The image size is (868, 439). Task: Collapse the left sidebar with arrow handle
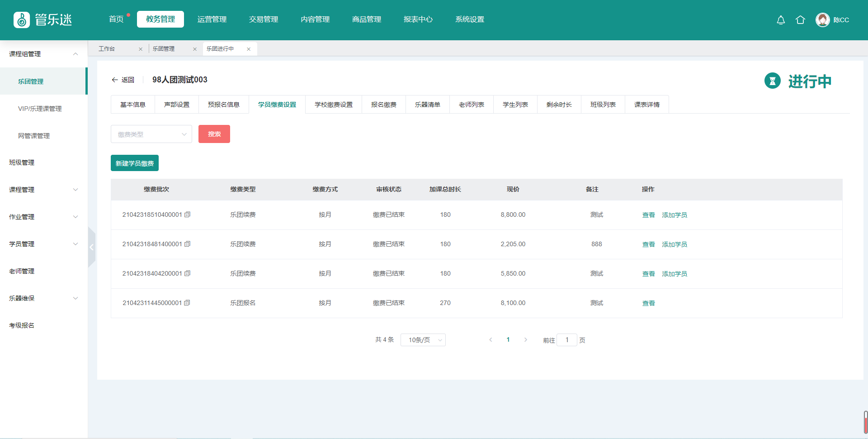tap(91, 247)
